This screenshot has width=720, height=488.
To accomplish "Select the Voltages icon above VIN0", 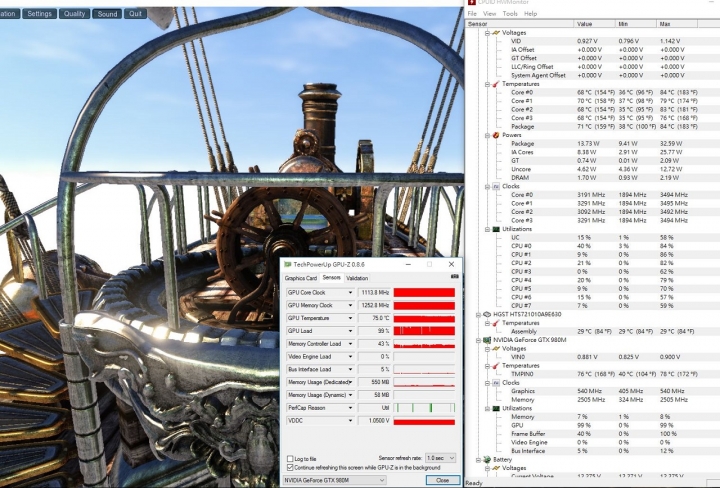I will tap(495, 349).
